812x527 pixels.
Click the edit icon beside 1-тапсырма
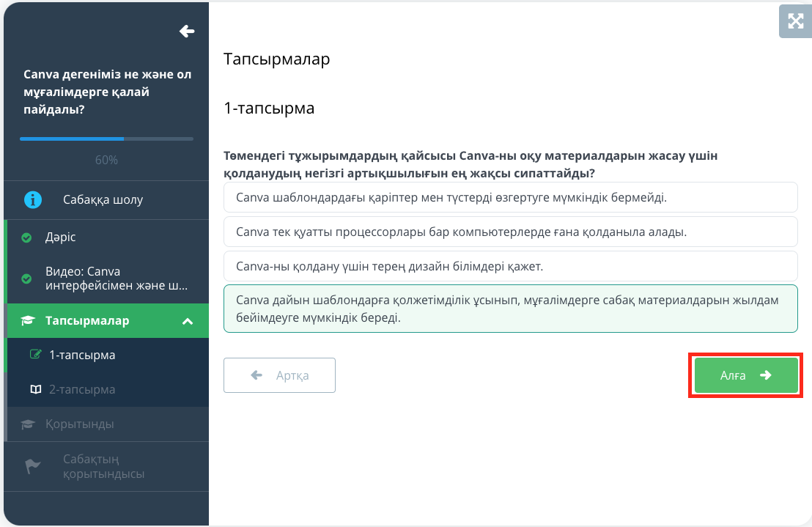tap(35, 355)
